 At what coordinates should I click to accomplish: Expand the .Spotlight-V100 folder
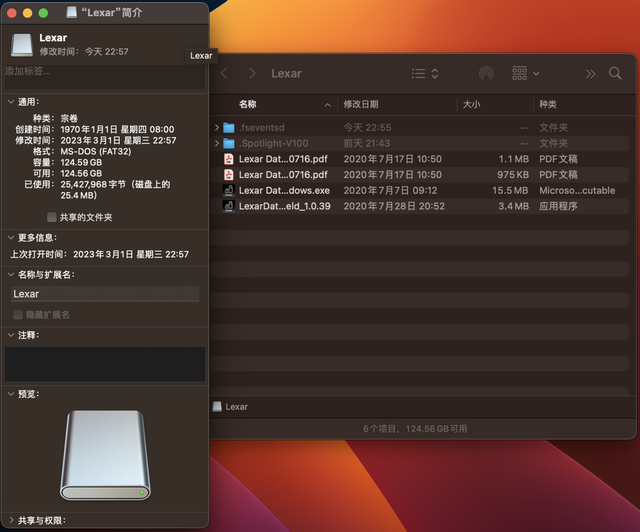[217, 143]
